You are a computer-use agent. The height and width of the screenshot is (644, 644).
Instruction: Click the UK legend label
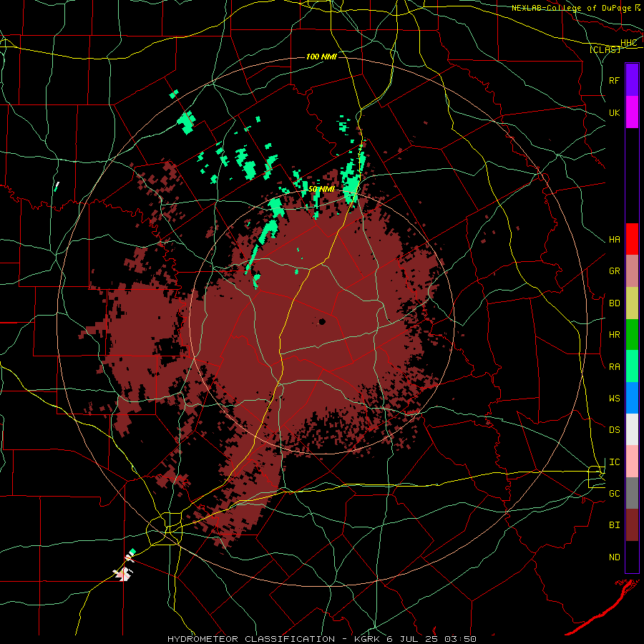point(614,112)
